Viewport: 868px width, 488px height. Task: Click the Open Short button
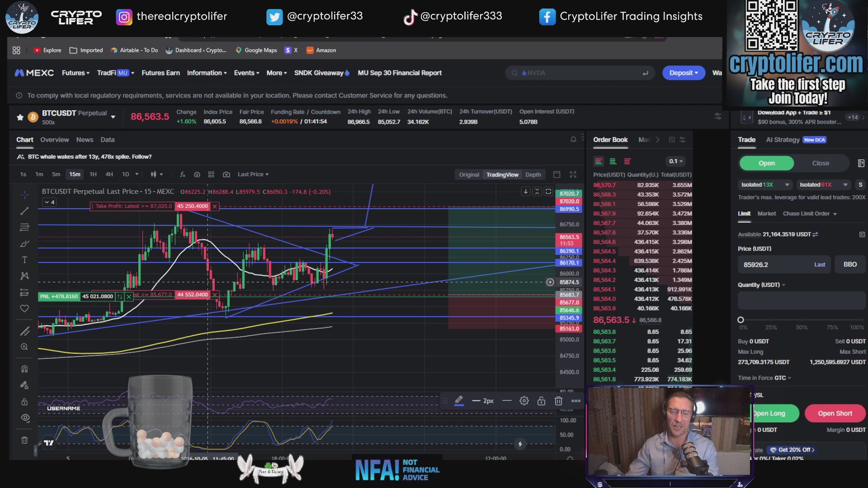(x=835, y=413)
